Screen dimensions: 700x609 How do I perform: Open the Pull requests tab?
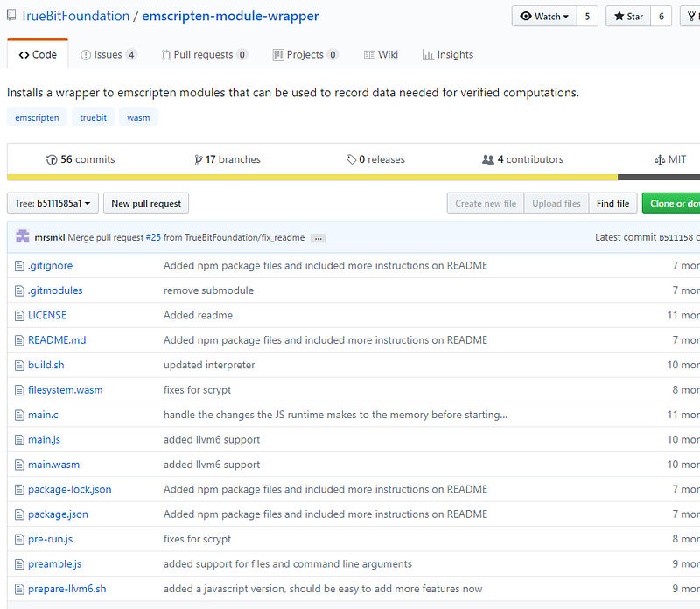205,54
